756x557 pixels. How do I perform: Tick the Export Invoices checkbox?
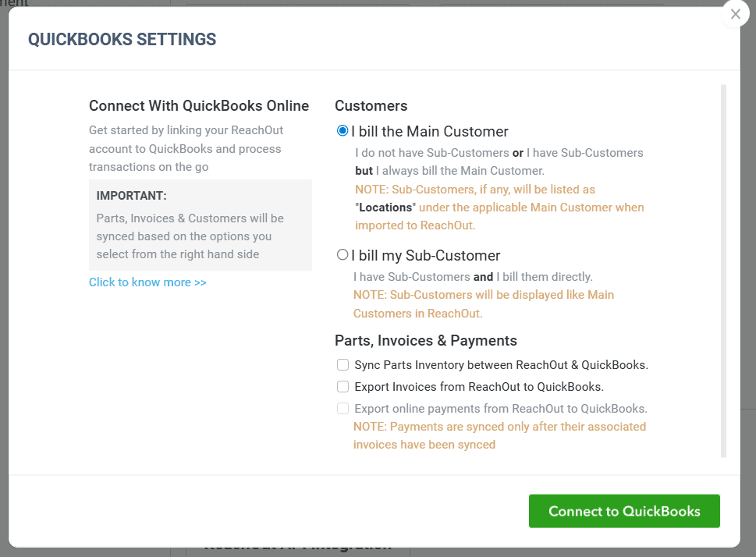pyautogui.click(x=343, y=387)
